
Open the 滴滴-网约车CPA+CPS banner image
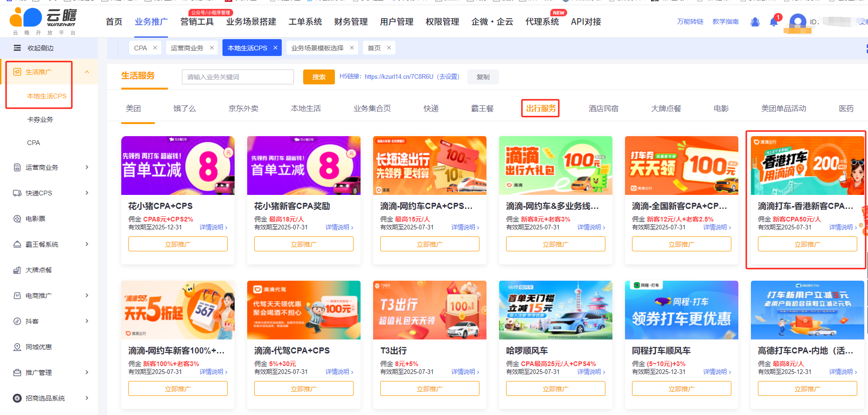(x=430, y=166)
